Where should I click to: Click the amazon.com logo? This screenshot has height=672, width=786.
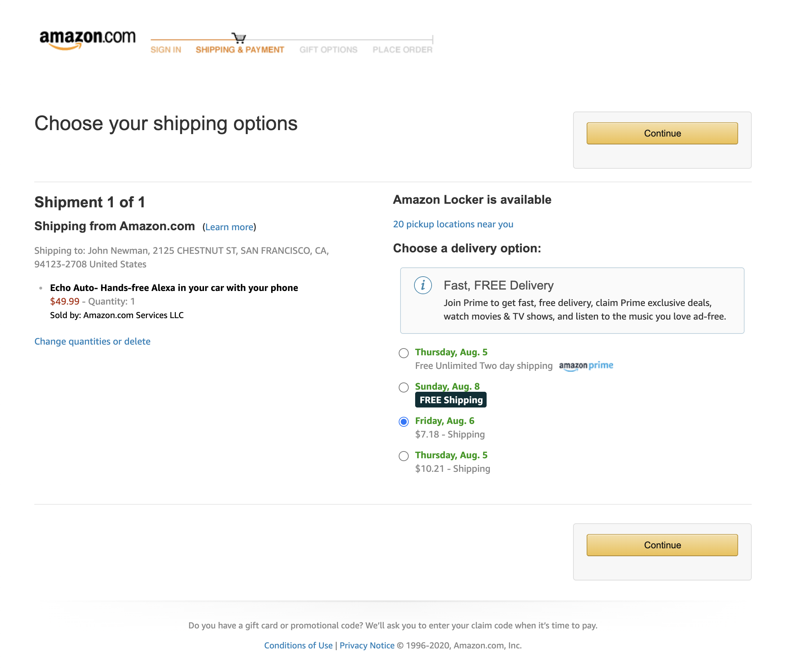tap(87, 39)
